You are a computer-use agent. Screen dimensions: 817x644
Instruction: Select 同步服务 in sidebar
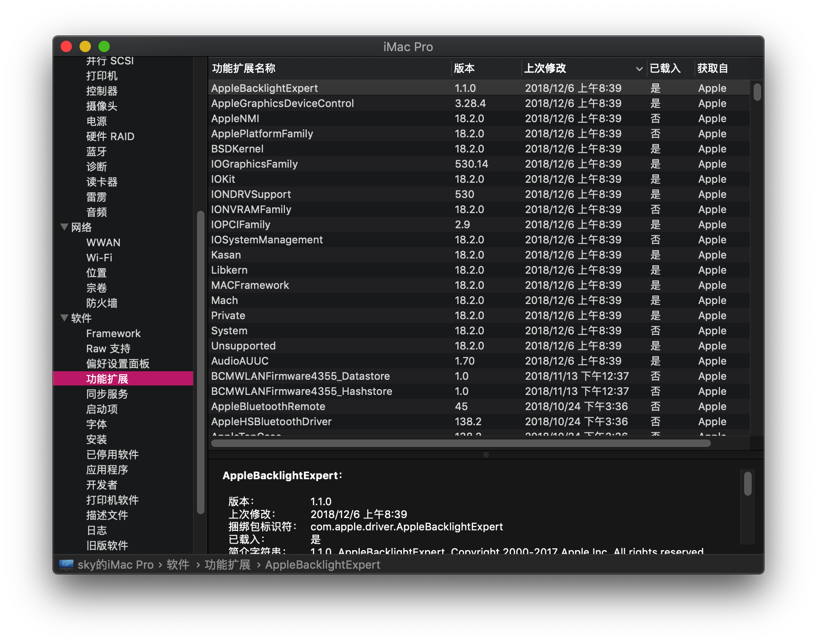coord(107,394)
